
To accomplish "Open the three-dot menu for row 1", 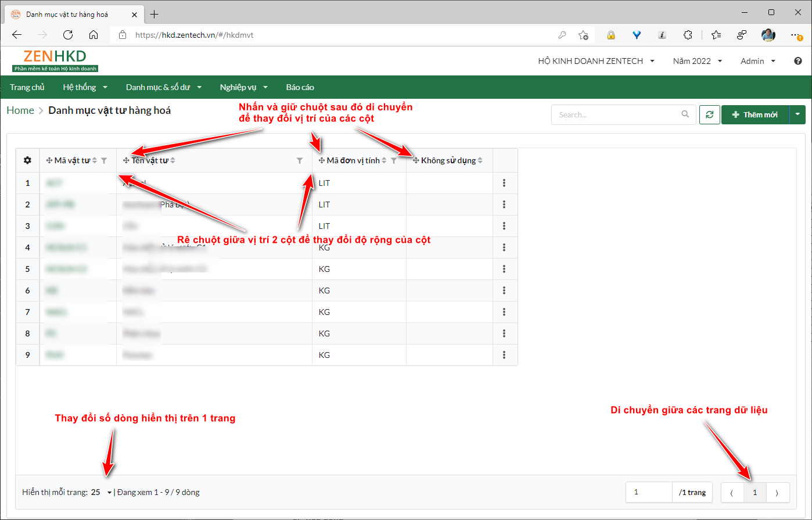I will (x=504, y=183).
